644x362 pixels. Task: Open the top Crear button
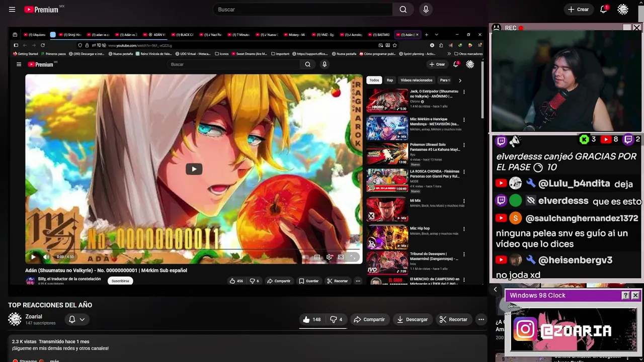[578, 10]
